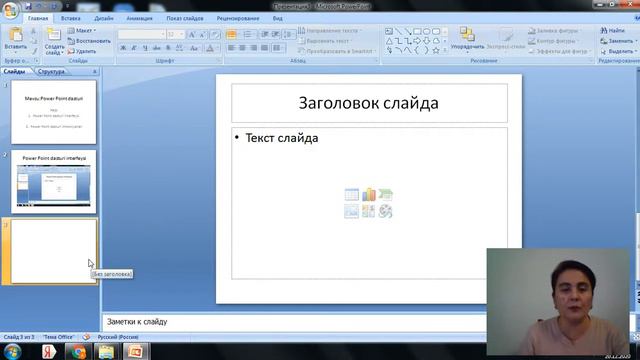Click the Найти find button
The width and height of the screenshot is (640, 360).
(x=613, y=31)
